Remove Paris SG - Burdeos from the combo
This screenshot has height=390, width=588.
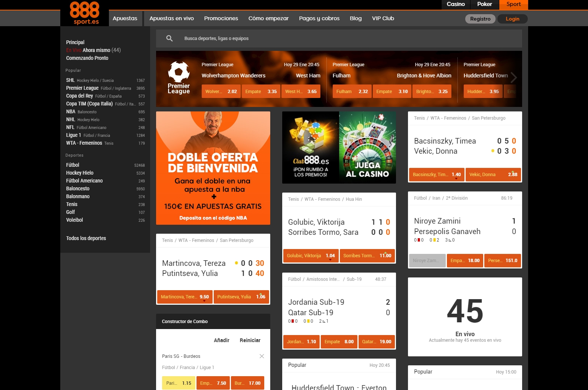coord(262,356)
